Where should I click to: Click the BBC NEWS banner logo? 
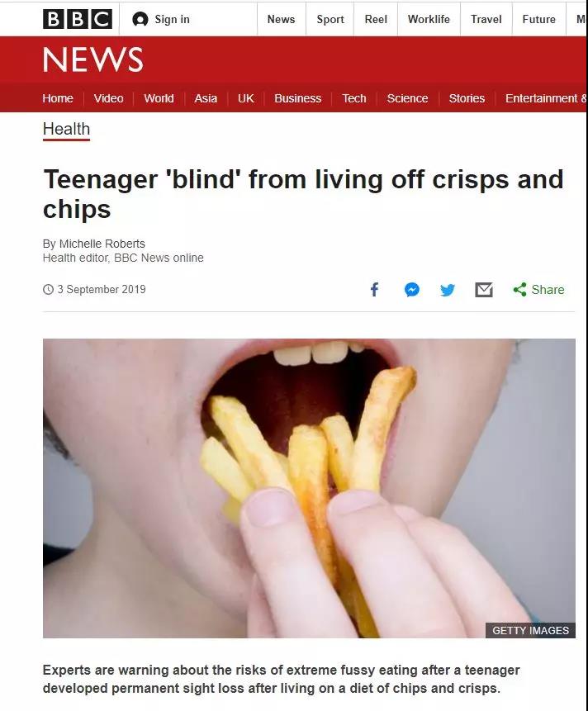(93, 59)
